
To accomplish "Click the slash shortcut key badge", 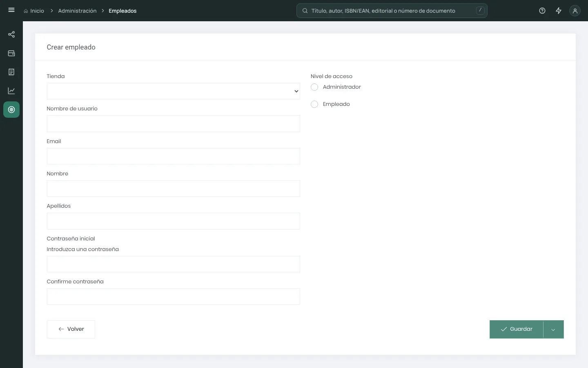I will point(480,10).
